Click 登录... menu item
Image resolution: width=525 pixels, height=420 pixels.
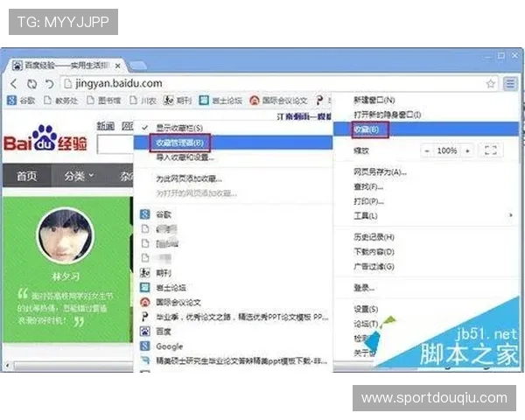click(426, 288)
